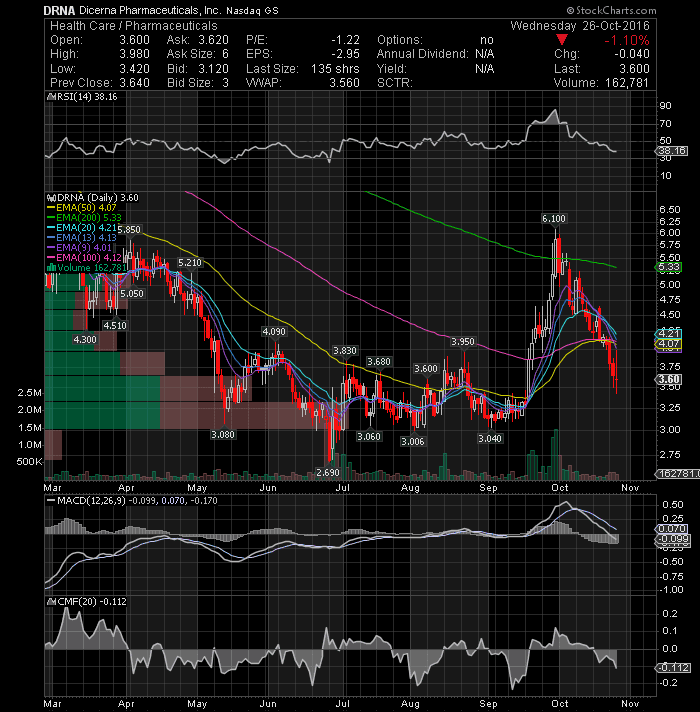Click the 3.080 low price label

[x=223, y=435]
